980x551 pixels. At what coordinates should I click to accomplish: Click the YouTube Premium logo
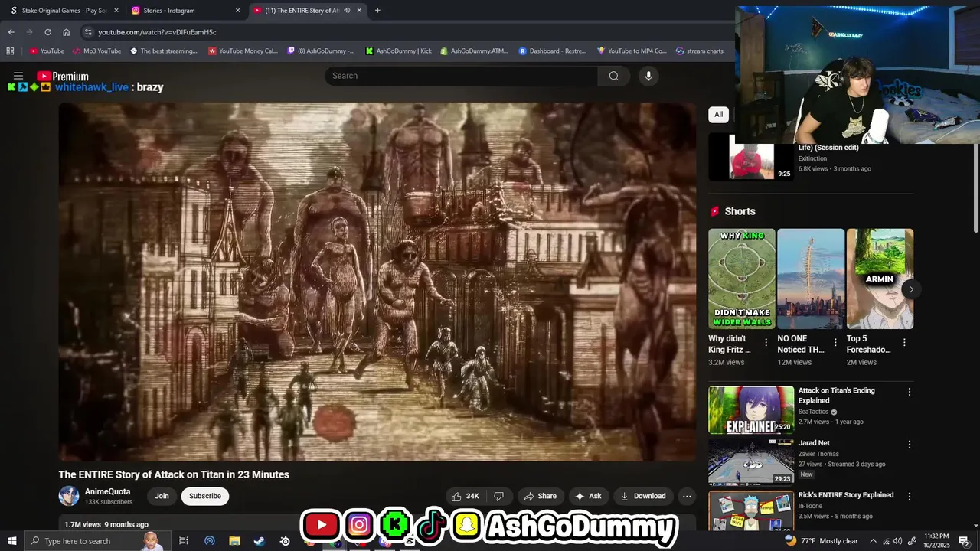pos(63,76)
